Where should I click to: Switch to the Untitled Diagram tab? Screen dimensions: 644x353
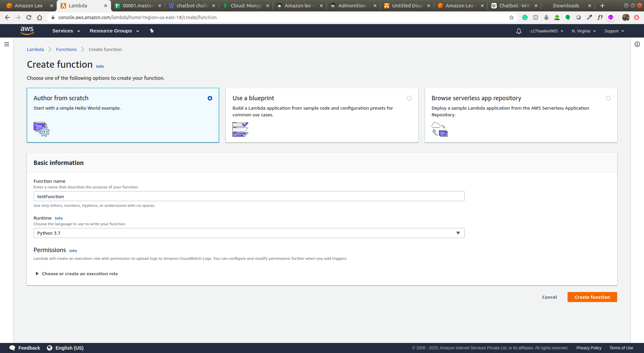[x=407, y=6]
